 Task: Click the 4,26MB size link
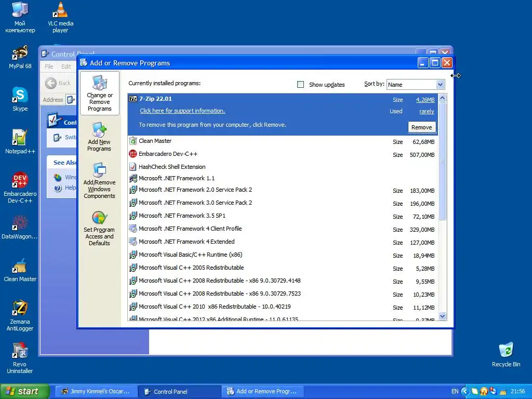425,100
